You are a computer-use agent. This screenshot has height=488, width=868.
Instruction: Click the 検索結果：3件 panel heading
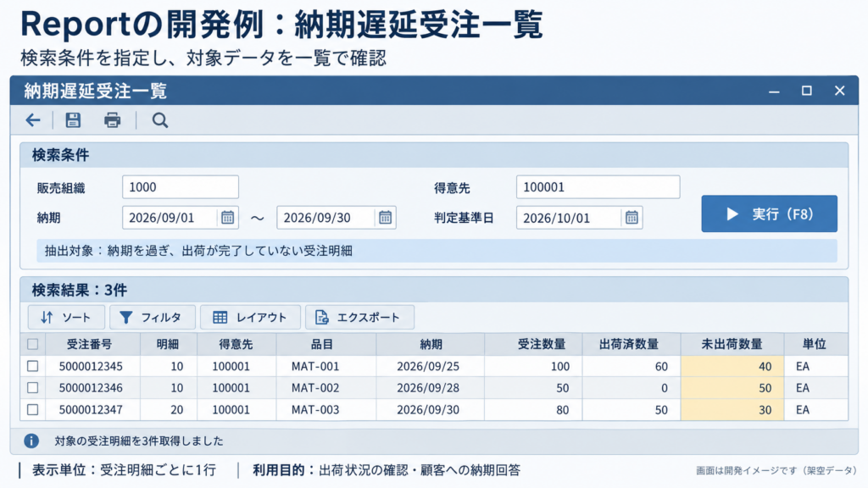click(79, 290)
